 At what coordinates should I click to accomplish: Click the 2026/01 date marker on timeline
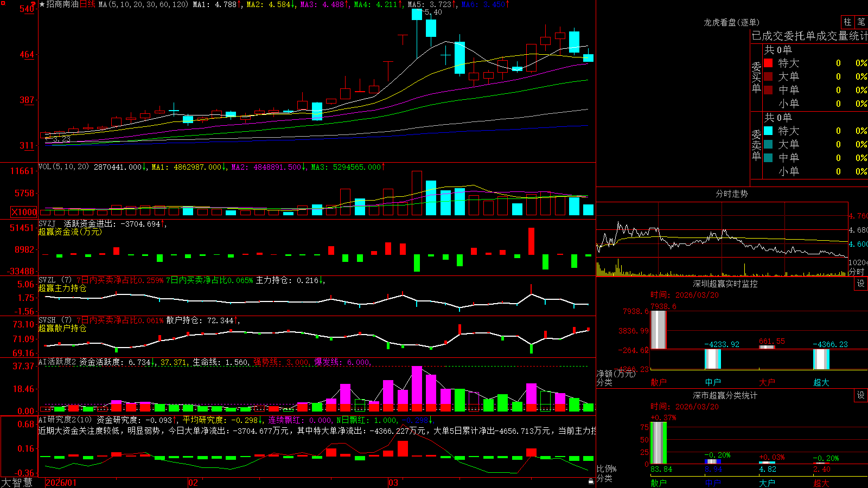pos(61,483)
